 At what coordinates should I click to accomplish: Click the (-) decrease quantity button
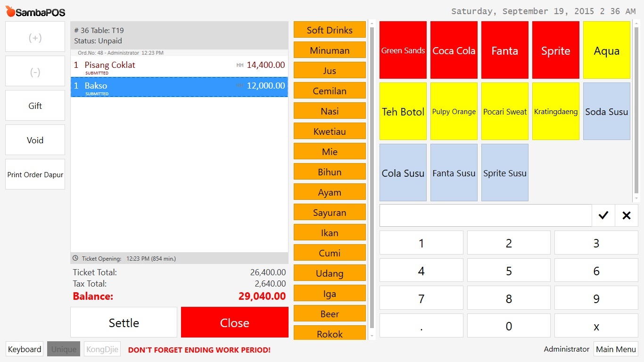pos(35,71)
